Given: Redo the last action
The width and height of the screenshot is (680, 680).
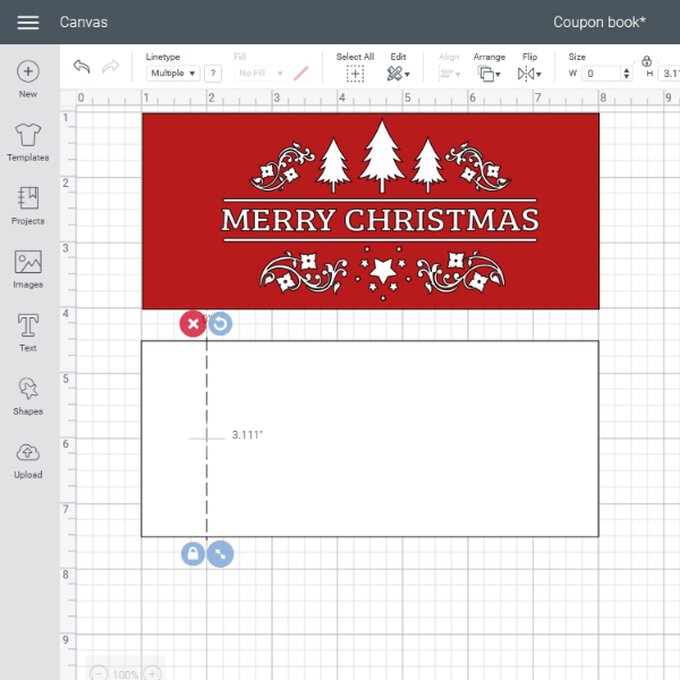Looking at the screenshot, I should pyautogui.click(x=111, y=66).
